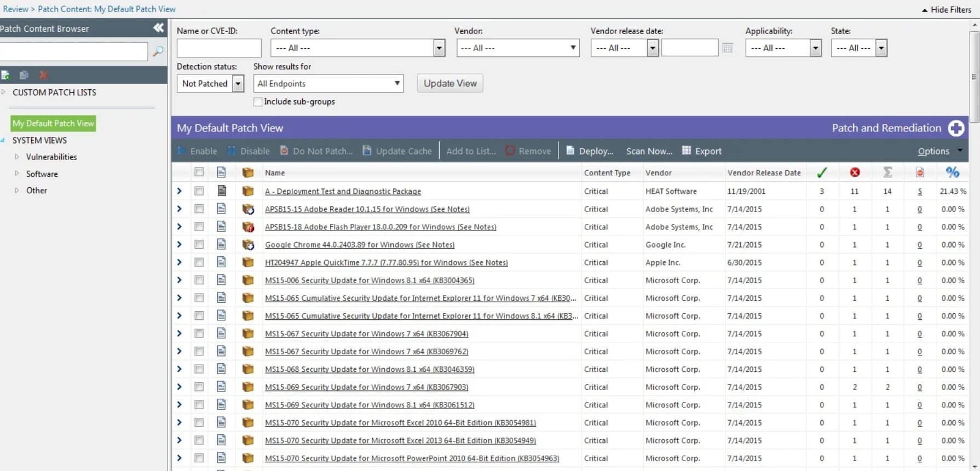Open MS15-069 Windows 7 x64 KB3067903 link
The height and width of the screenshot is (471, 980).
pos(366,387)
